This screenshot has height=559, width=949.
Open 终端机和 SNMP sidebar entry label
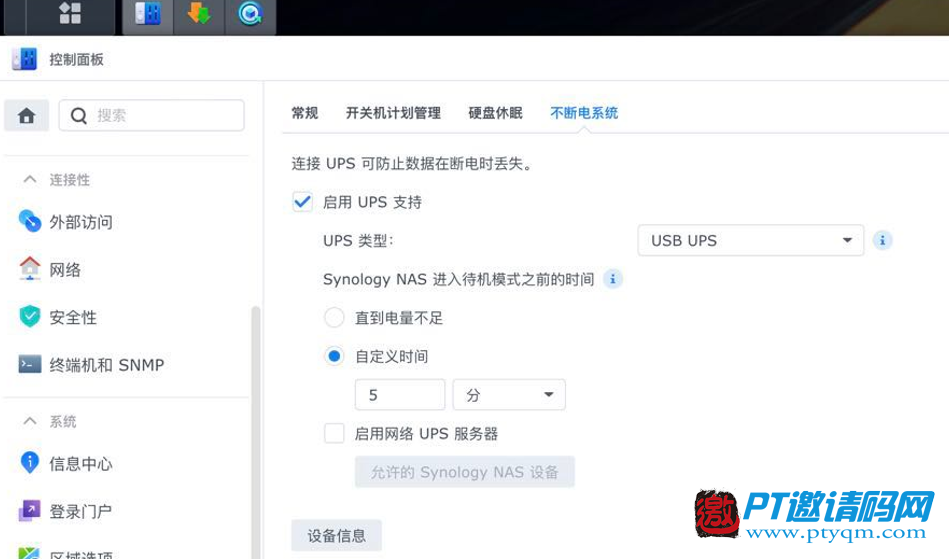point(107,365)
